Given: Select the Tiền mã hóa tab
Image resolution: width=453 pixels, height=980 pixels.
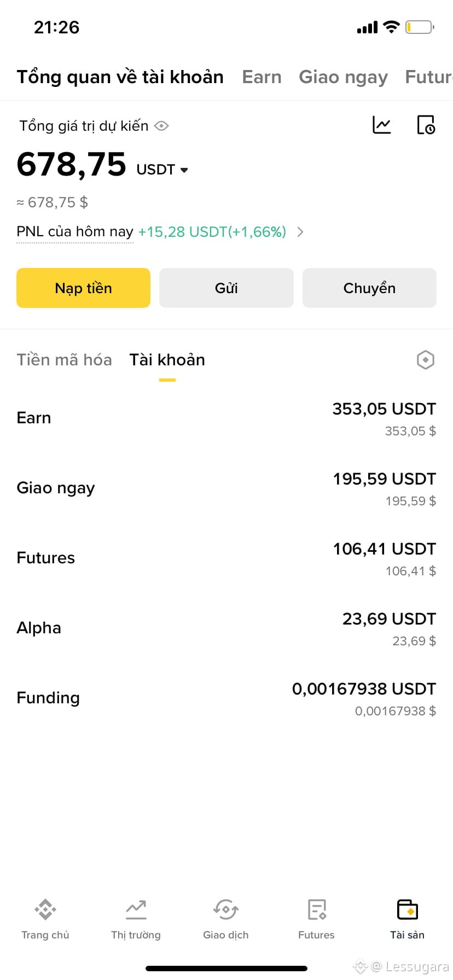Looking at the screenshot, I should [64, 360].
